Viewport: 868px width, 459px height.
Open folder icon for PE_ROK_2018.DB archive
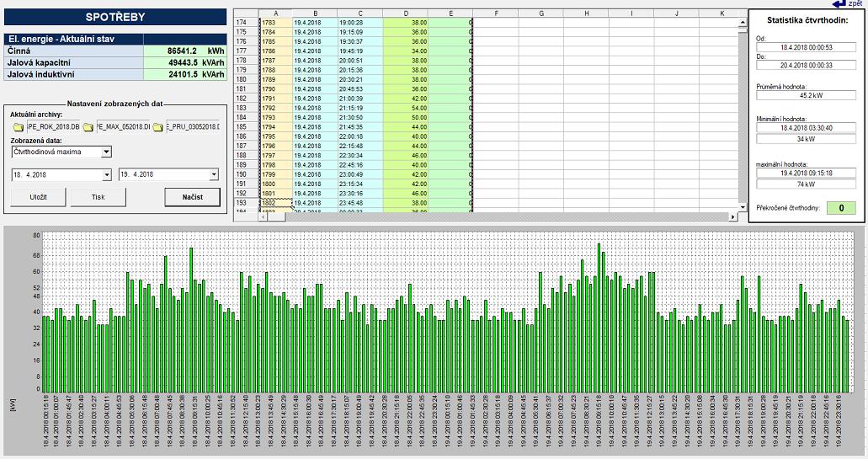(18, 127)
